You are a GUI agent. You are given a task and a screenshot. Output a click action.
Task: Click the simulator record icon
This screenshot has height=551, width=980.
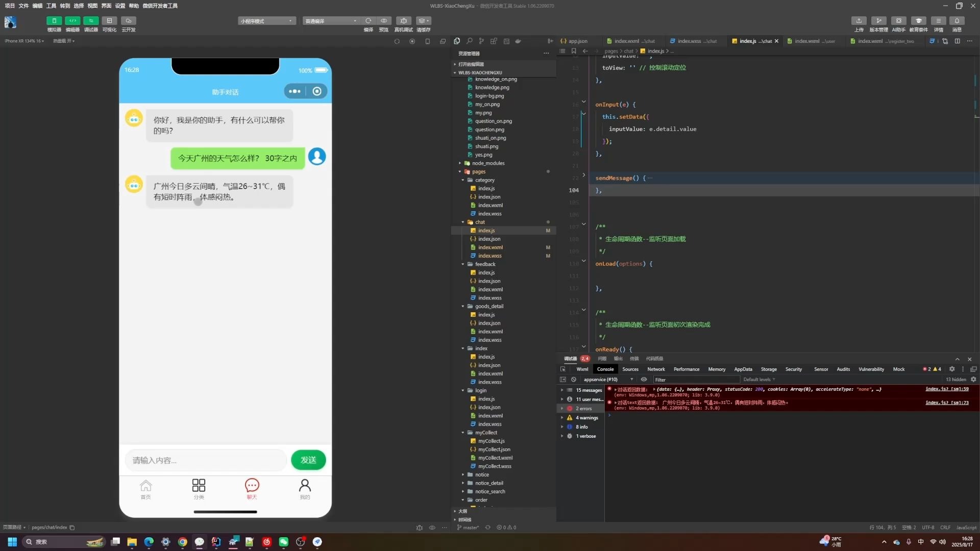click(x=412, y=41)
